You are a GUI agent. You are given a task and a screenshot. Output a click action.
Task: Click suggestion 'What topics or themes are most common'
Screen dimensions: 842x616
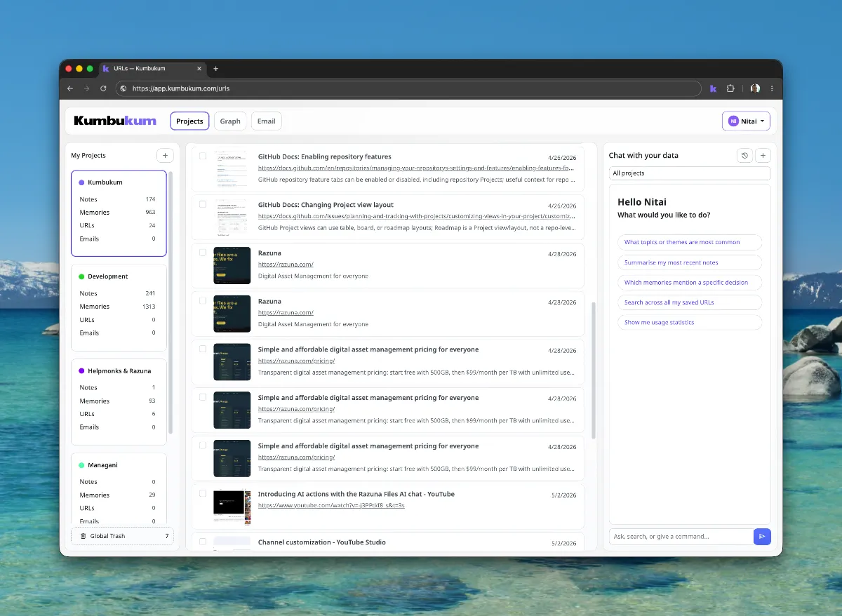[690, 242]
